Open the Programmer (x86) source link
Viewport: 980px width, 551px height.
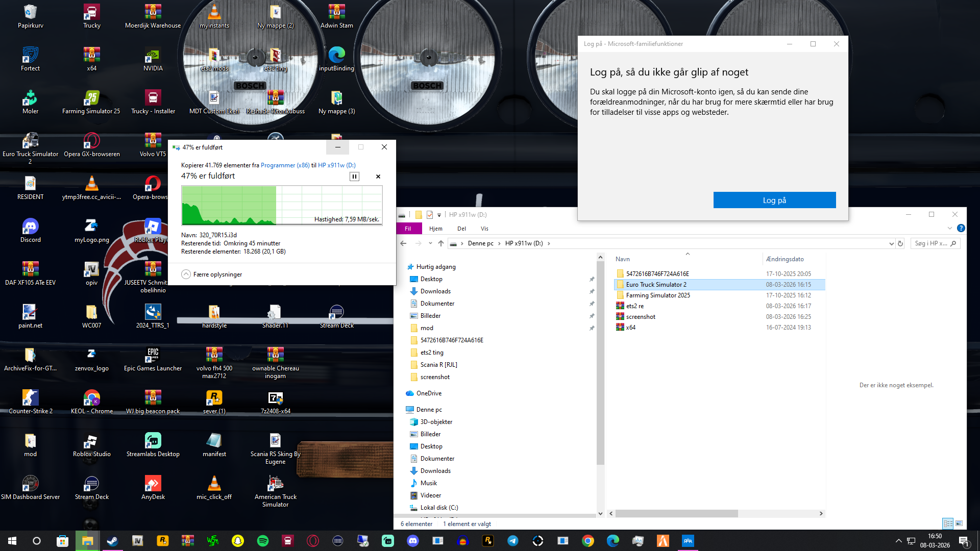coord(285,165)
